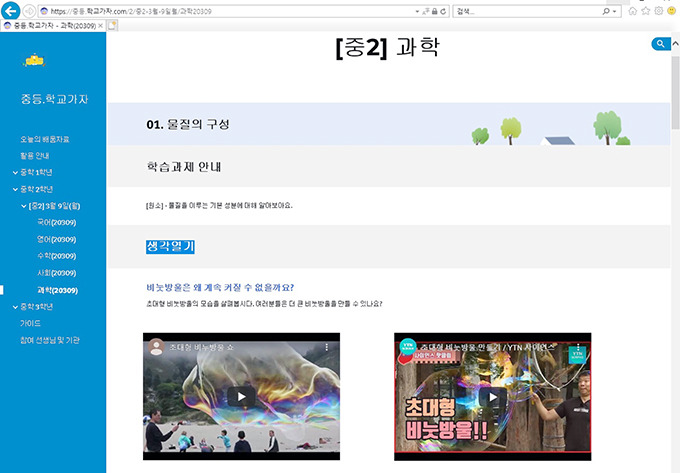Select 수학(20309) in the sidebar
The image size is (680, 473).
[56, 256]
